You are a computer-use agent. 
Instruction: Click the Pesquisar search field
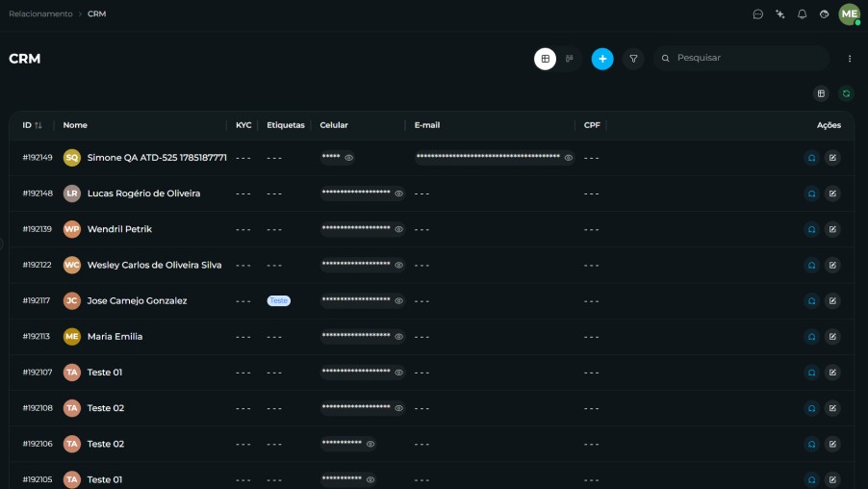[741, 58]
